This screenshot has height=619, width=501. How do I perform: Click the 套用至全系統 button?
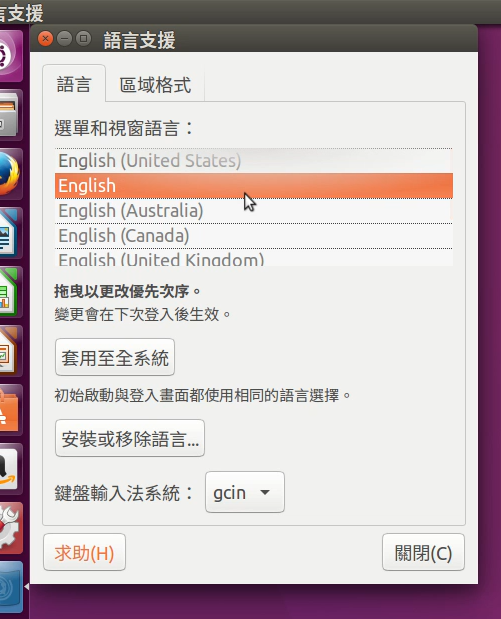[x=115, y=357]
